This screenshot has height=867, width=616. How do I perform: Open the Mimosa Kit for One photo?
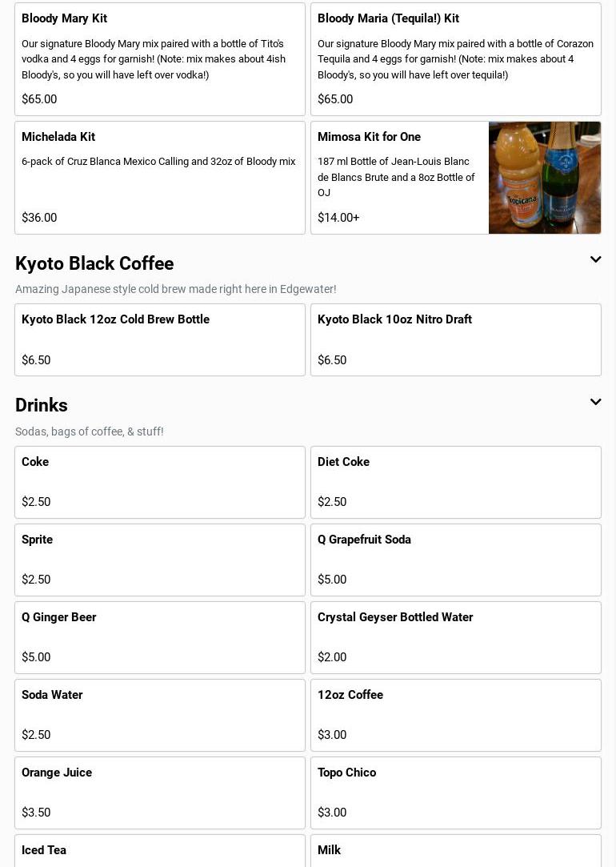coord(544,178)
